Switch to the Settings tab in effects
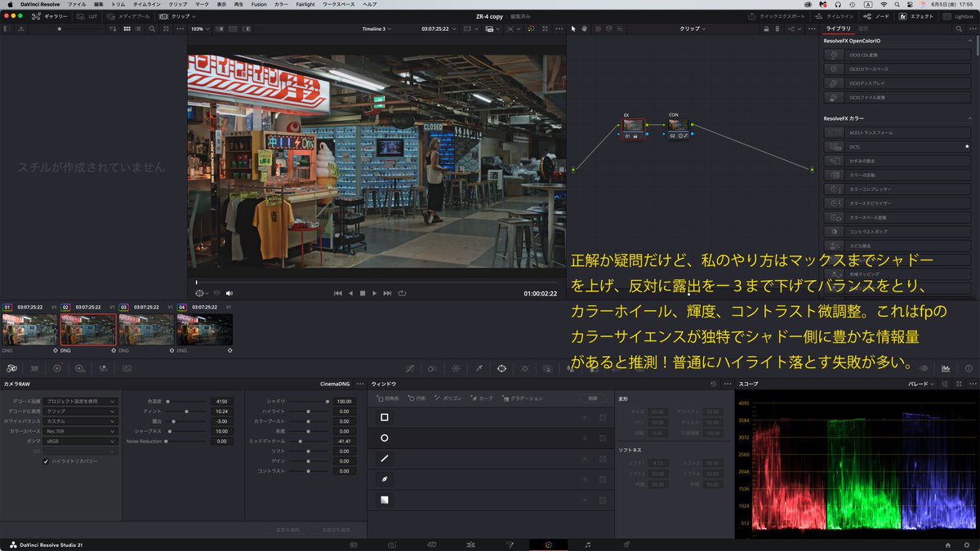 point(864,29)
